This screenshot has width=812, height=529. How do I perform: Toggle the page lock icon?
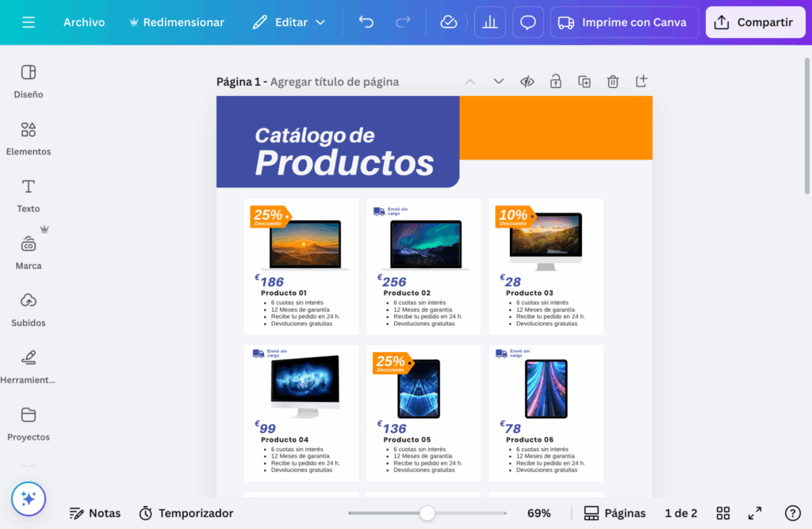[556, 82]
